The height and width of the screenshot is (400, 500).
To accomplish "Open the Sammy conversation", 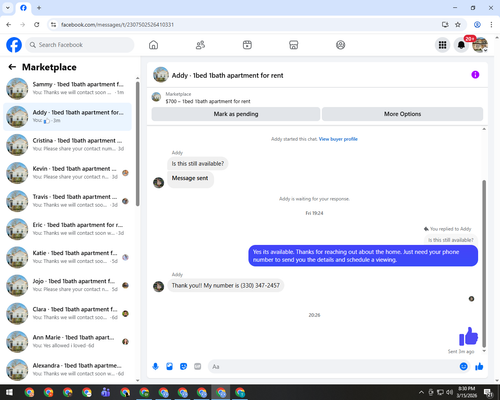I will click(67, 89).
